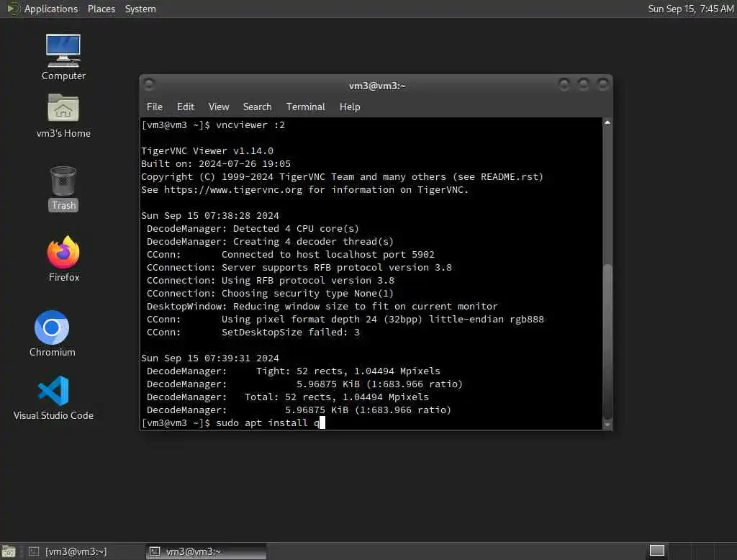Open the terminal Search menu
This screenshot has height=560, width=737.
coord(257,107)
